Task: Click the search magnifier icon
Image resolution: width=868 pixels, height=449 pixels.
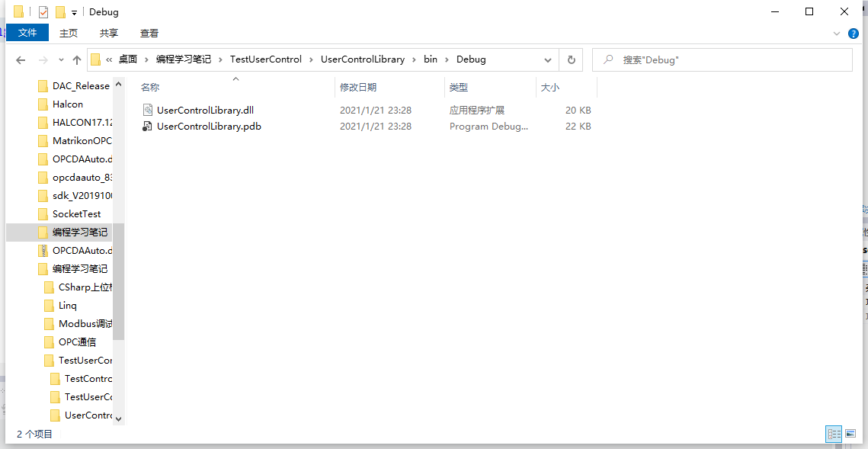Action: click(x=608, y=59)
